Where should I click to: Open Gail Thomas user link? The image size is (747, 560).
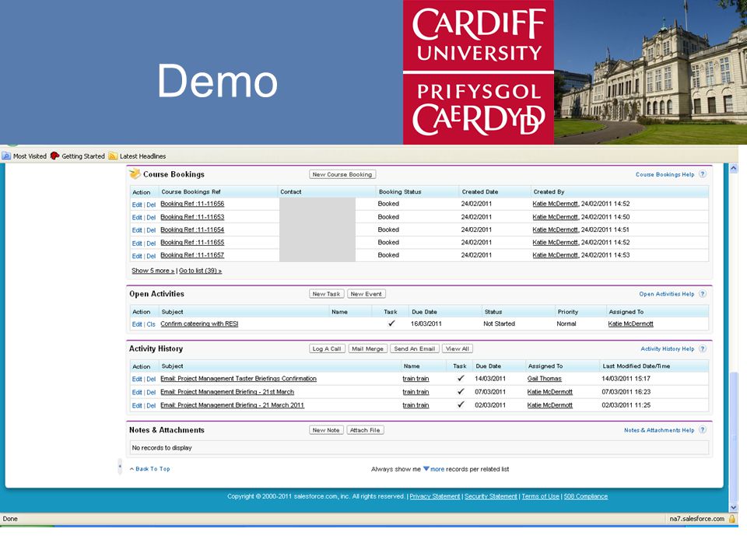click(x=545, y=379)
